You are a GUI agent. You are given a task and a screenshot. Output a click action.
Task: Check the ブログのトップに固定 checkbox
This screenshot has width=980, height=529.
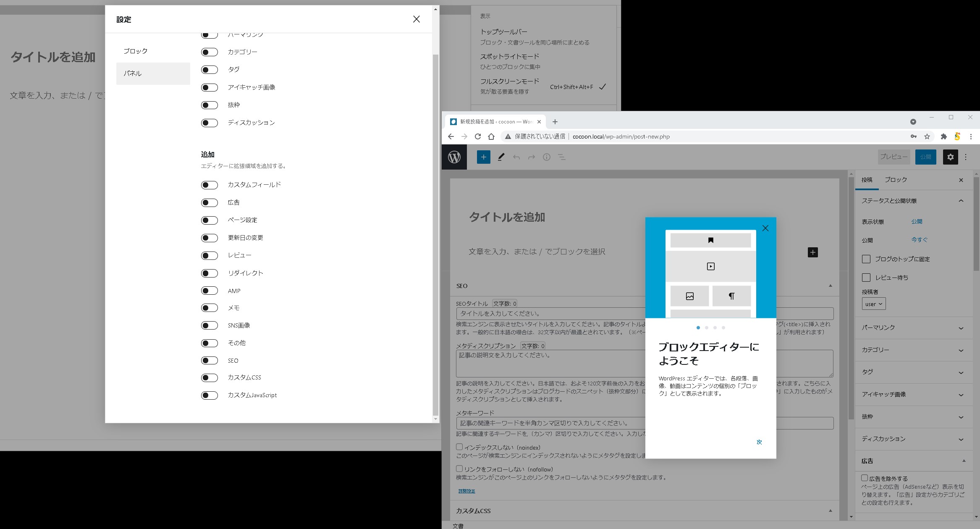(866, 259)
